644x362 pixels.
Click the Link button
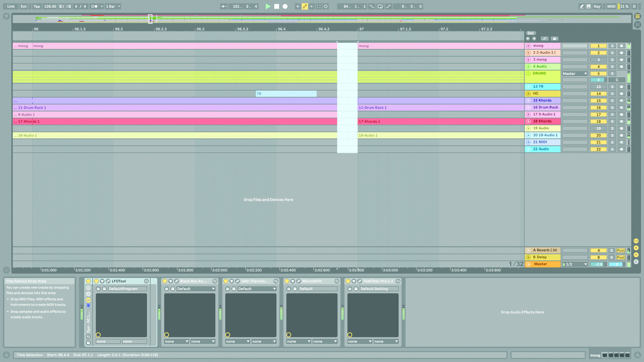(11, 7)
